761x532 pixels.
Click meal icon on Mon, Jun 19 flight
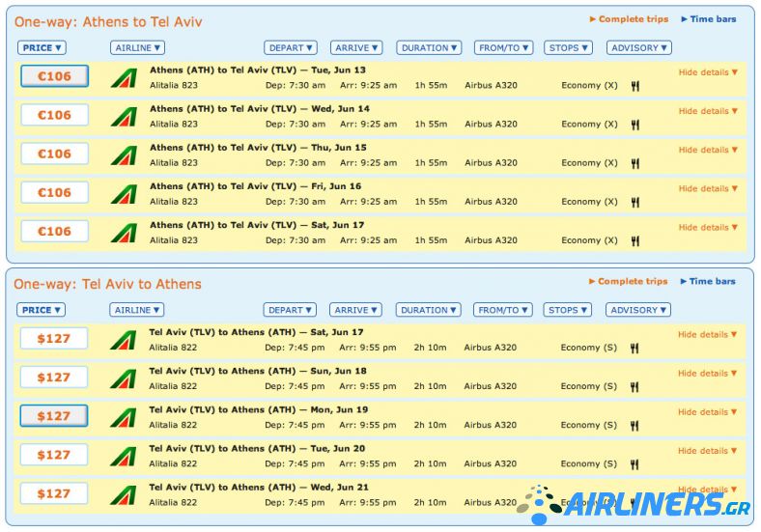(634, 426)
